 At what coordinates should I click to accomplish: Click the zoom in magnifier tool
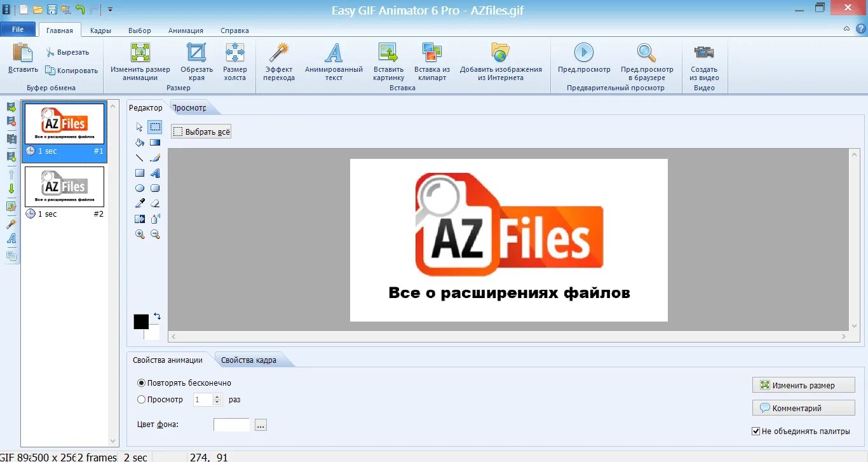click(140, 234)
